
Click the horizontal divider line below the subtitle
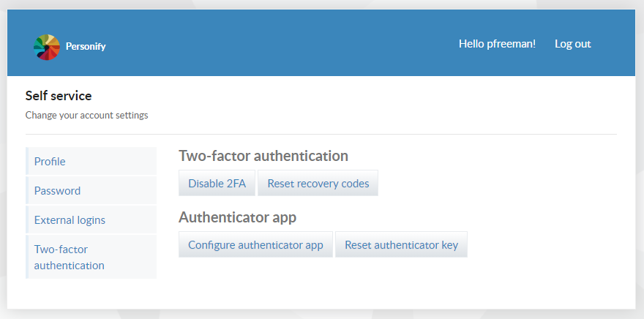click(x=321, y=134)
